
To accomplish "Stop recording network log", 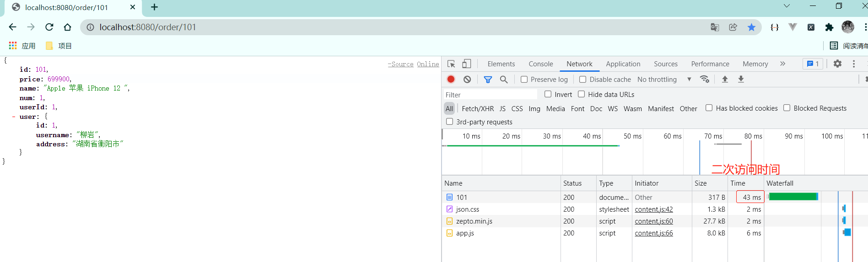I will click(451, 79).
